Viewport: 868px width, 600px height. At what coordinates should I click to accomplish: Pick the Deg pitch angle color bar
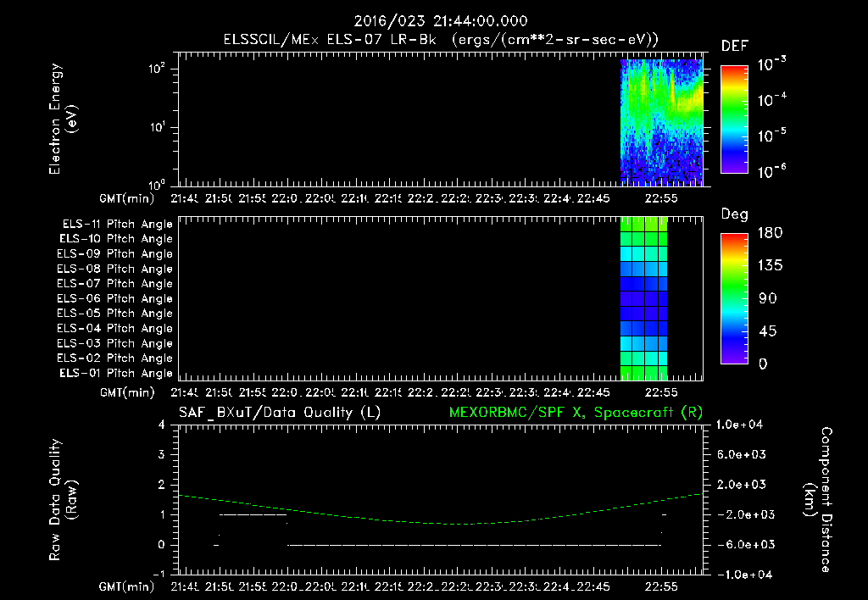pyautogui.click(x=734, y=299)
